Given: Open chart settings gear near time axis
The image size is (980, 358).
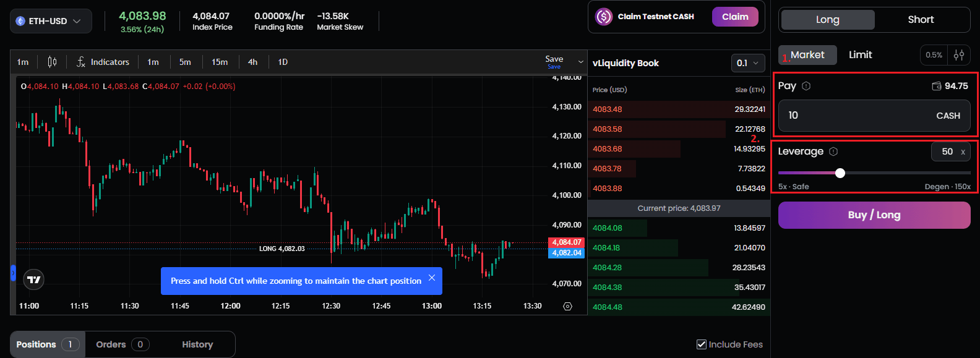Looking at the screenshot, I should [x=567, y=306].
